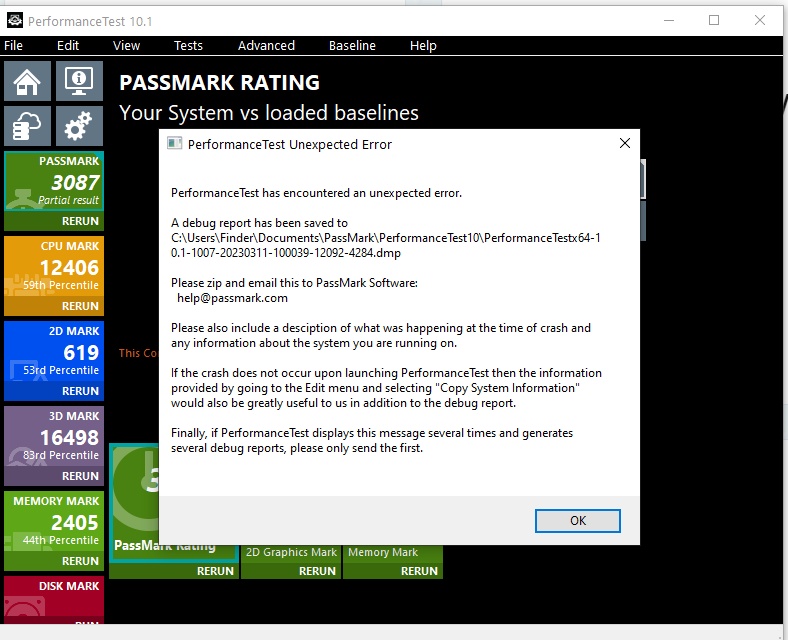Select the Memory Mark 2405 tile
The width and height of the screenshot is (788, 640).
pyautogui.click(x=54, y=521)
